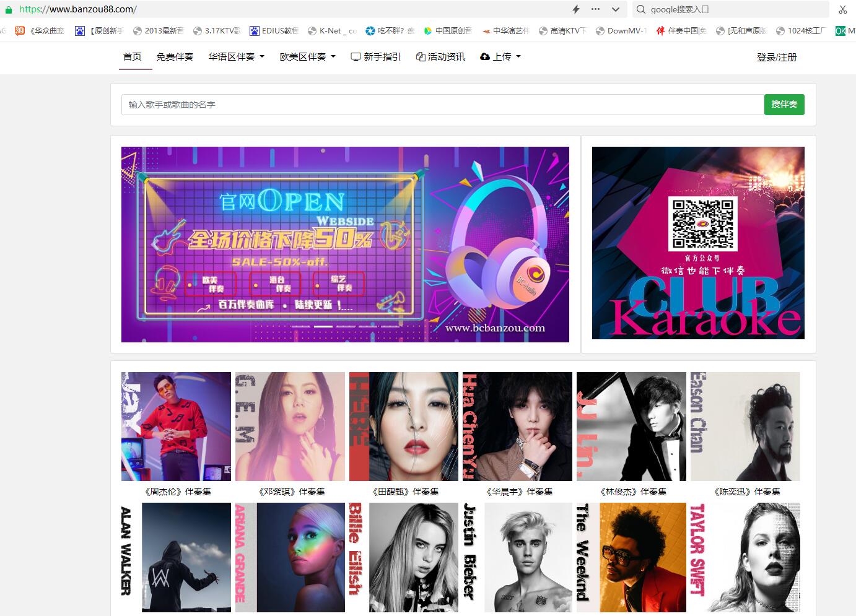Focus the singer or song search field
Image resolution: width=856 pixels, height=616 pixels.
(x=442, y=105)
